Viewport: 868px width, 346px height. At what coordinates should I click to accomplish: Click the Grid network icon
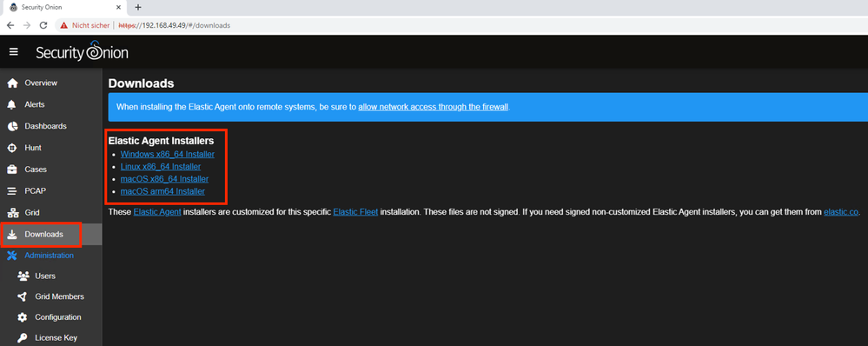[13, 213]
